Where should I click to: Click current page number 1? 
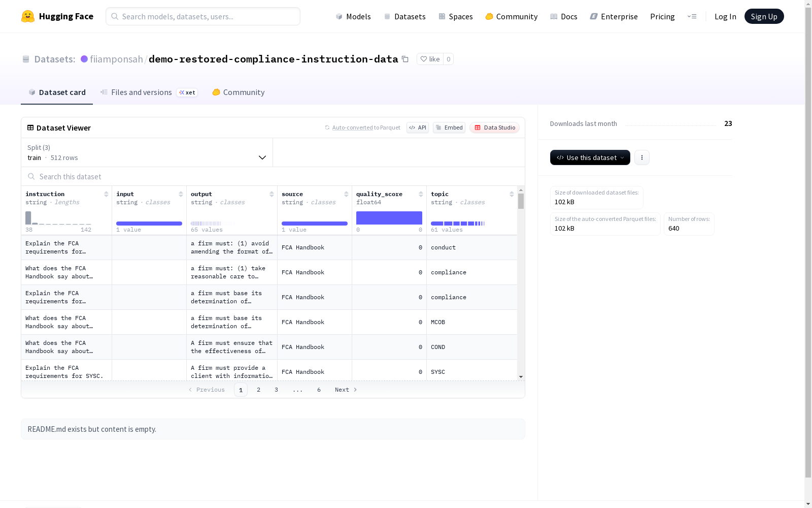point(241,390)
